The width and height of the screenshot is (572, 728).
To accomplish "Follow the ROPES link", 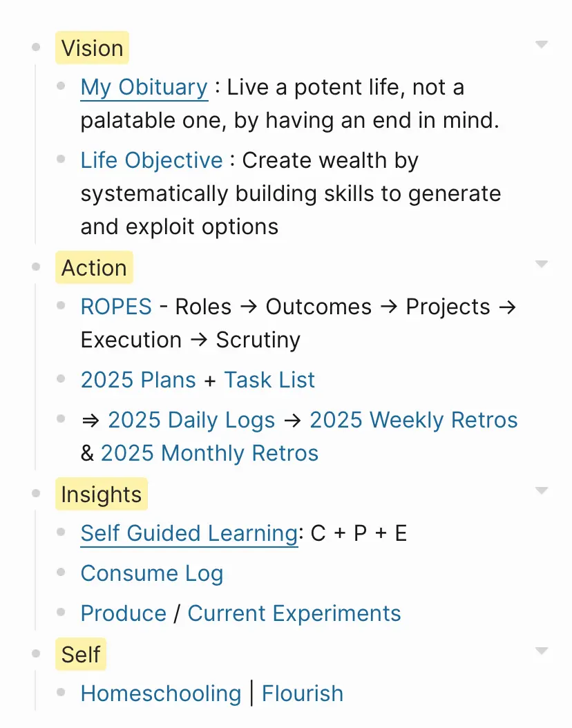I will pyautogui.click(x=116, y=307).
